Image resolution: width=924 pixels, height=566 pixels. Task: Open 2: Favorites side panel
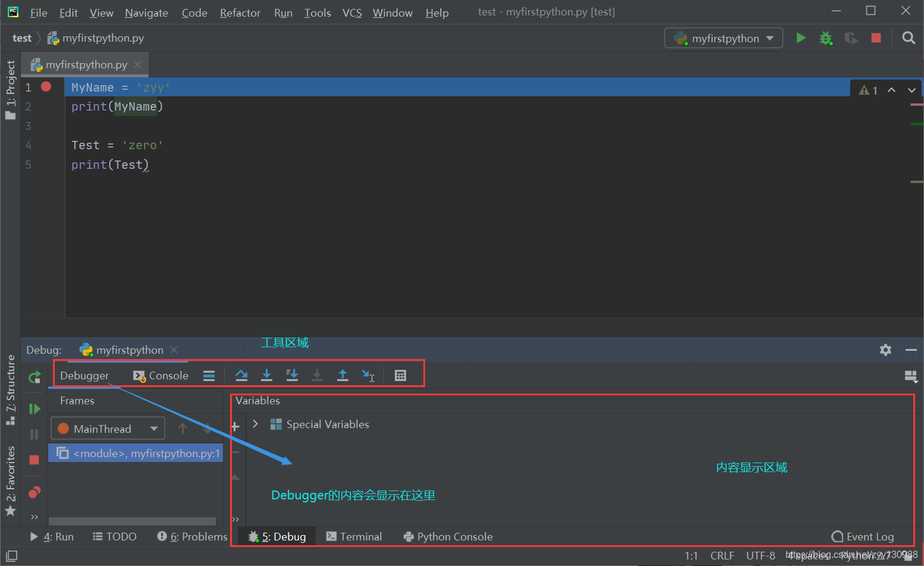[10, 482]
